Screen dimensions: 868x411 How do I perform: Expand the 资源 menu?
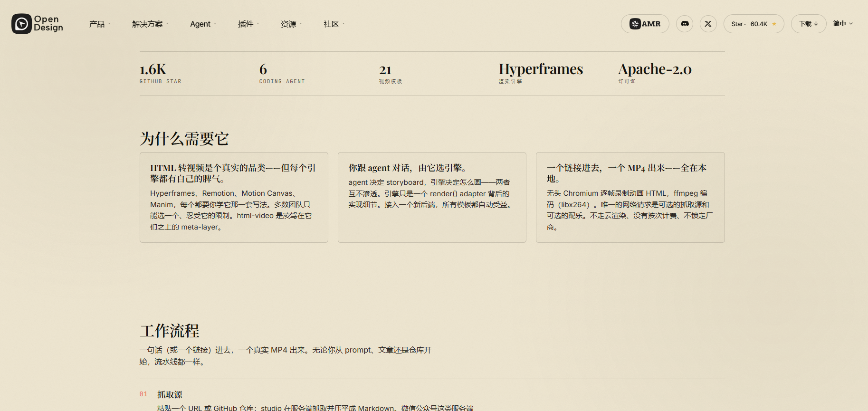coord(291,24)
